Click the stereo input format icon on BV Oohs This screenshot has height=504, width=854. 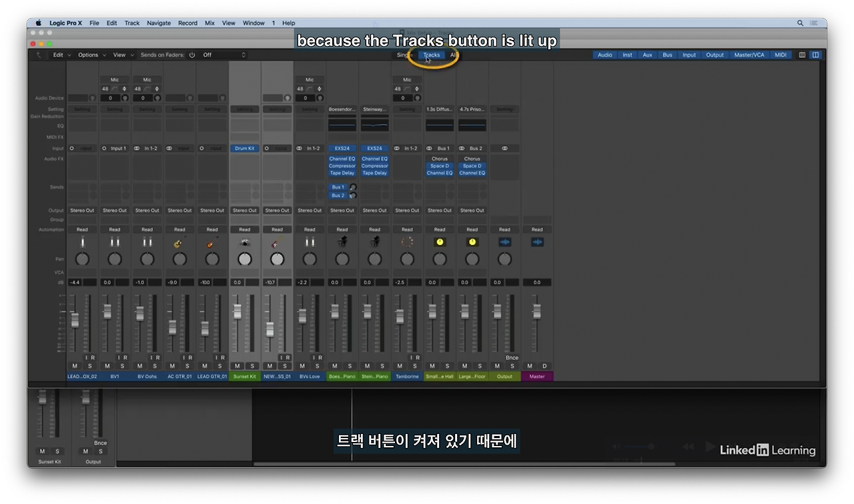click(x=137, y=149)
